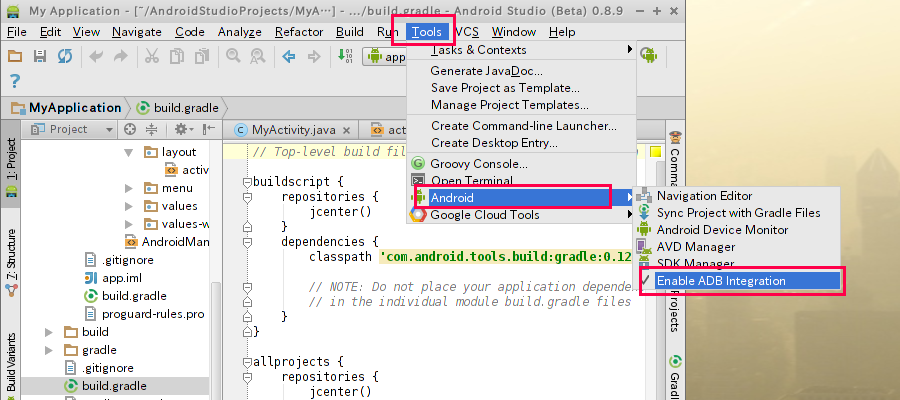Expand the build folder in tree
The height and width of the screenshot is (400, 900).
(49, 332)
